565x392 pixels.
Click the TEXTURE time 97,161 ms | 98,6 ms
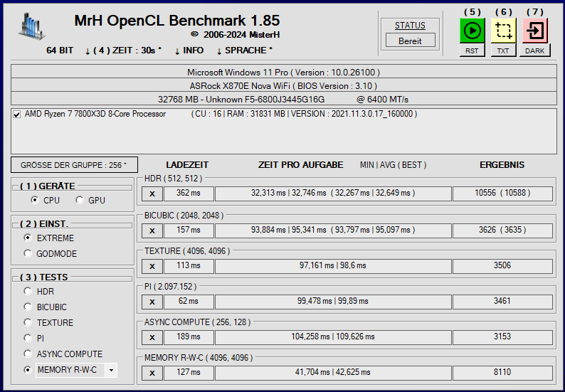point(333,266)
